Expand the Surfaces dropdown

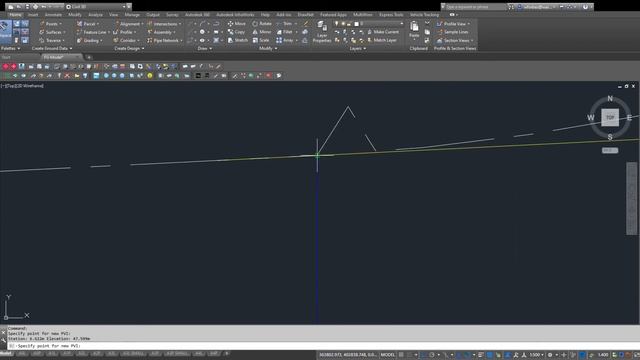(x=52, y=32)
